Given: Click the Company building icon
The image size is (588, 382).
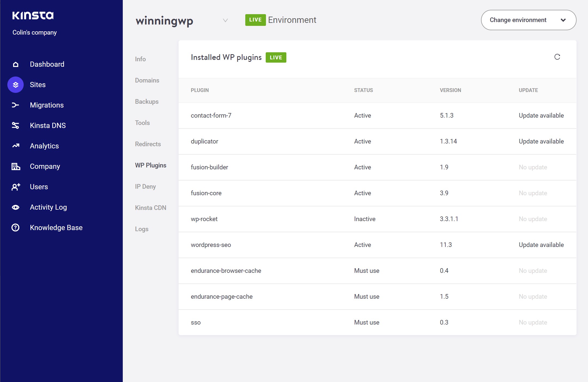Looking at the screenshot, I should [16, 166].
